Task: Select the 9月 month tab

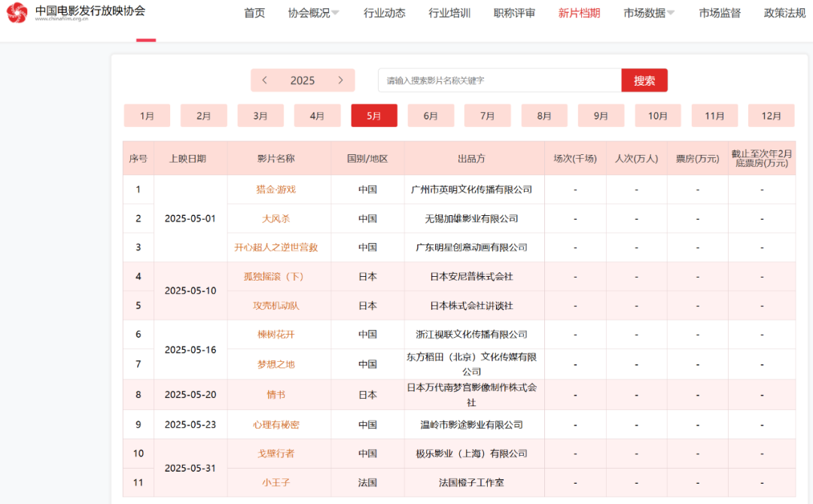Action: pos(601,116)
